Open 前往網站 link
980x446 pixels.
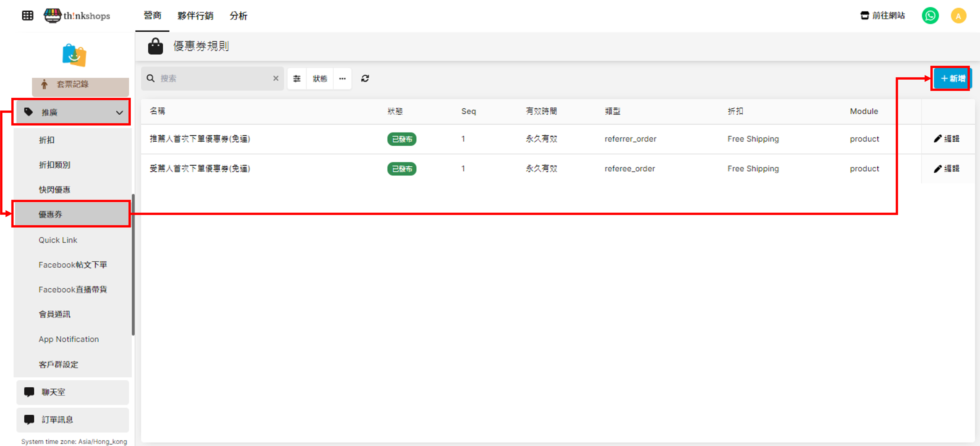(x=883, y=16)
